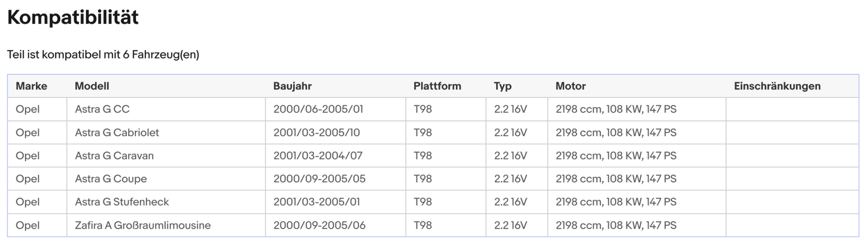
Task: Click the Kompatibilität heading
Action: (73, 17)
